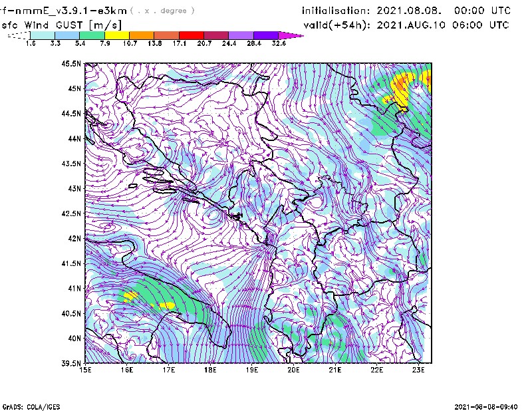Click the initialisation date 2021.08.08.
The image size is (532, 411).
pos(409,11)
